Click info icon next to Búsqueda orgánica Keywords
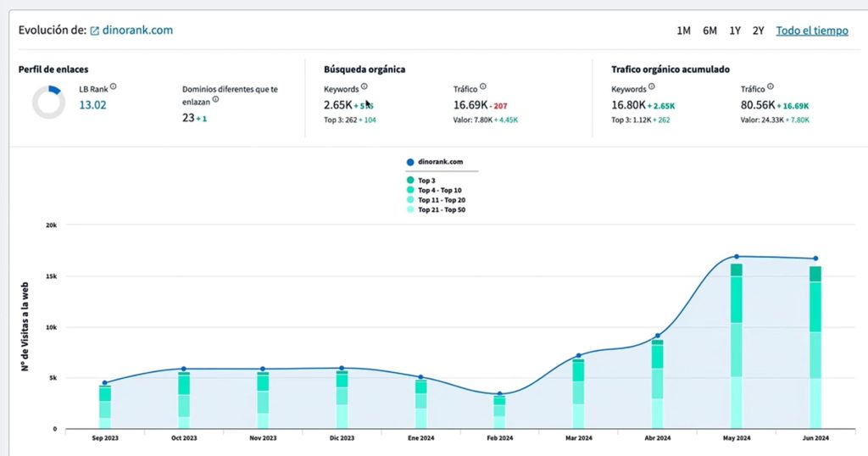The image size is (868, 456). click(x=364, y=86)
